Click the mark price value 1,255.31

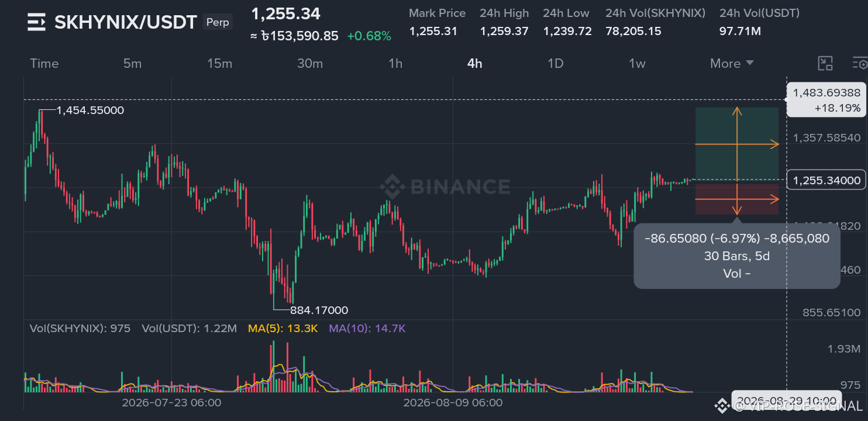pyautogui.click(x=433, y=32)
